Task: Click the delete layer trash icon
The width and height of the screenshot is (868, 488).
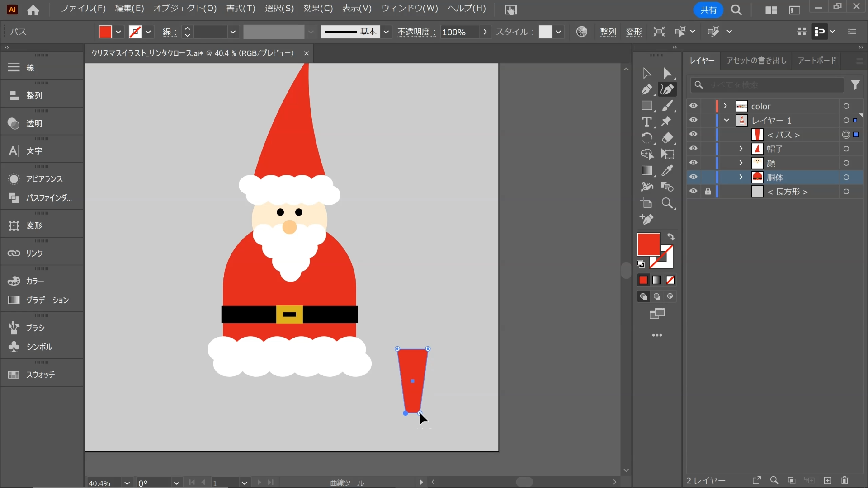Action: click(x=844, y=480)
